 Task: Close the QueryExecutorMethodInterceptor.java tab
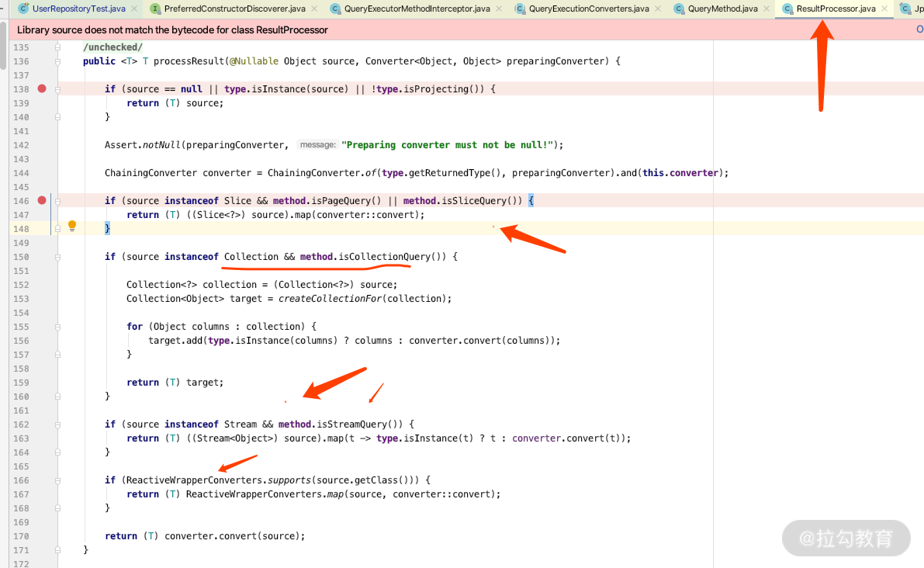click(499, 9)
